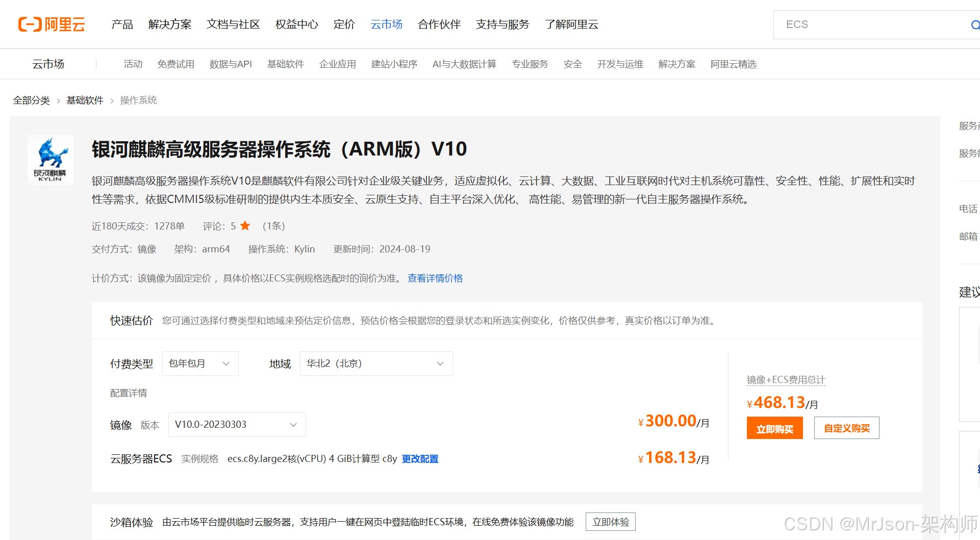Go to the 专业服务 marketplace tab

[530, 64]
